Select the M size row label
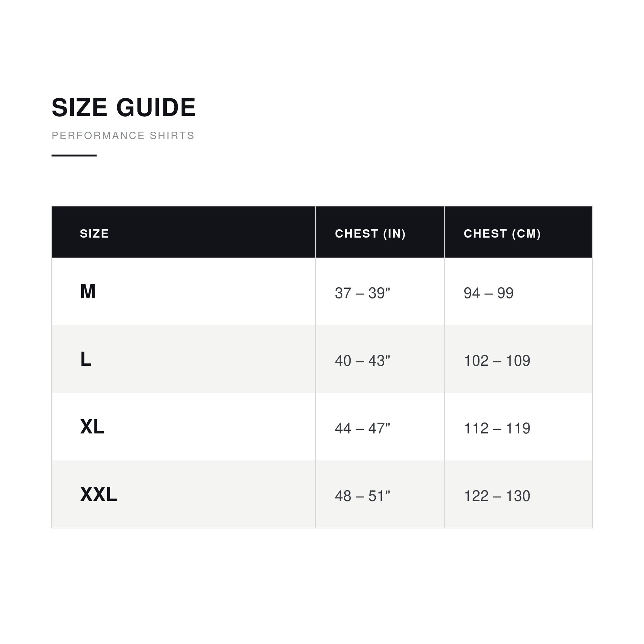This screenshot has height=644, width=644. coord(88,292)
